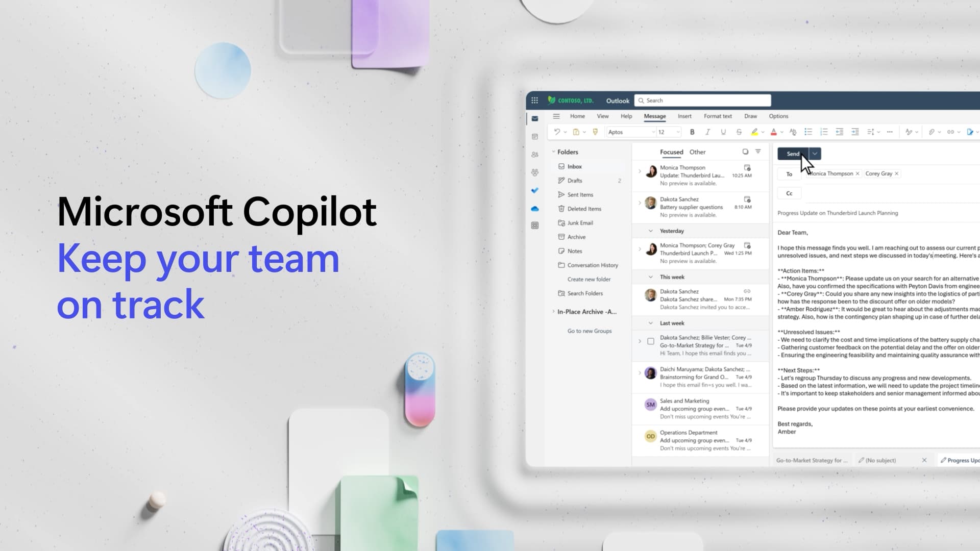Click the Underline formatting icon
This screenshot has width=980, height=551.
click(723, 132)
